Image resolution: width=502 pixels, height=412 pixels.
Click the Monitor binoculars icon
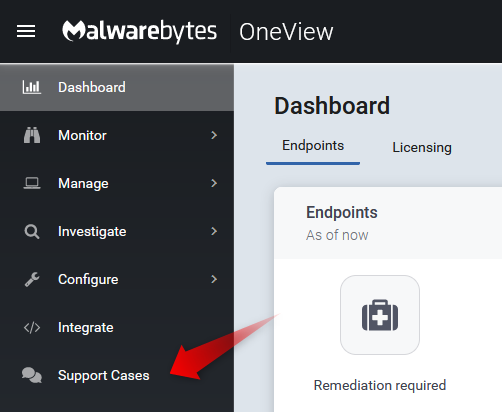32,135
